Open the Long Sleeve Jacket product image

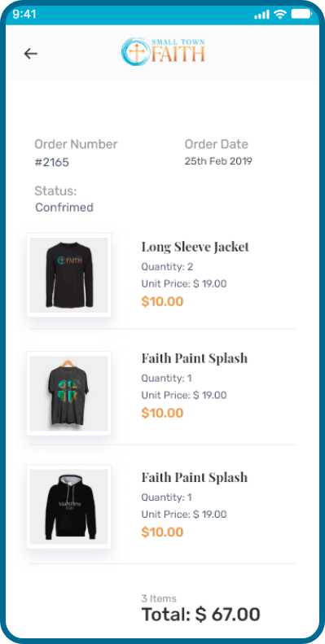[x=68, y=275]
